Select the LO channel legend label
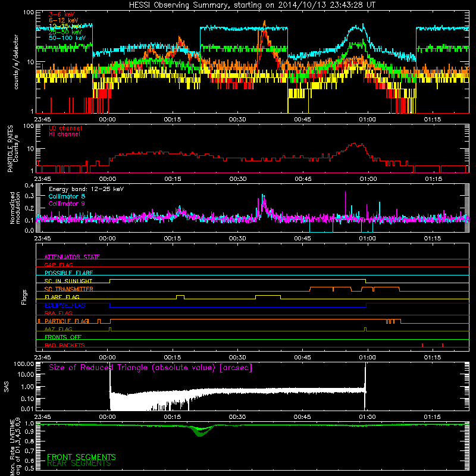Image resolution: width=476 pixels, height=476 pixels. click(65, 128)
